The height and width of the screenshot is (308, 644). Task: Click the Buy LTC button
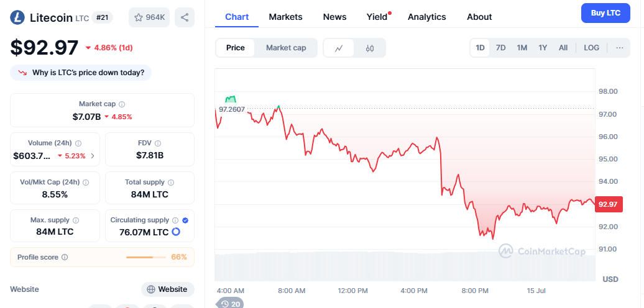[605, 13]
